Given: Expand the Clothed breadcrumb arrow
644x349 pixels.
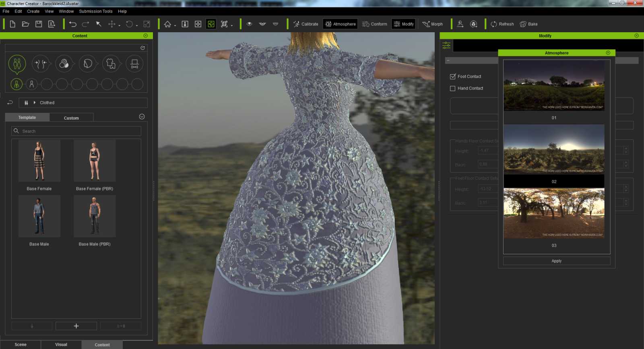Looking at the screenshot, I should click(35, 103).
